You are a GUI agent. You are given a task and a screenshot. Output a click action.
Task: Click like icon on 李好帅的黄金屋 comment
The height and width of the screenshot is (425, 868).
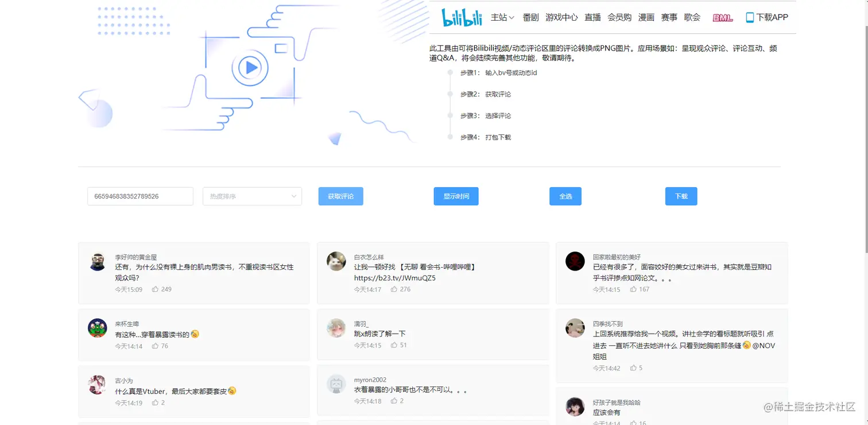pos(155,289)
